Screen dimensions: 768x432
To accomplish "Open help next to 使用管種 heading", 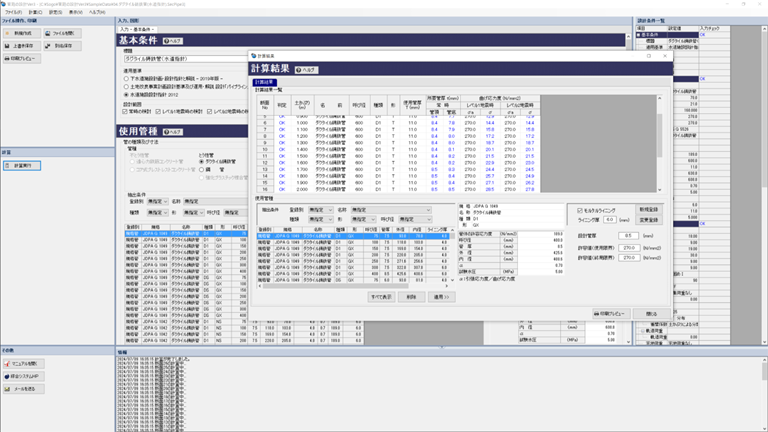I will click(x=172, y=132).
